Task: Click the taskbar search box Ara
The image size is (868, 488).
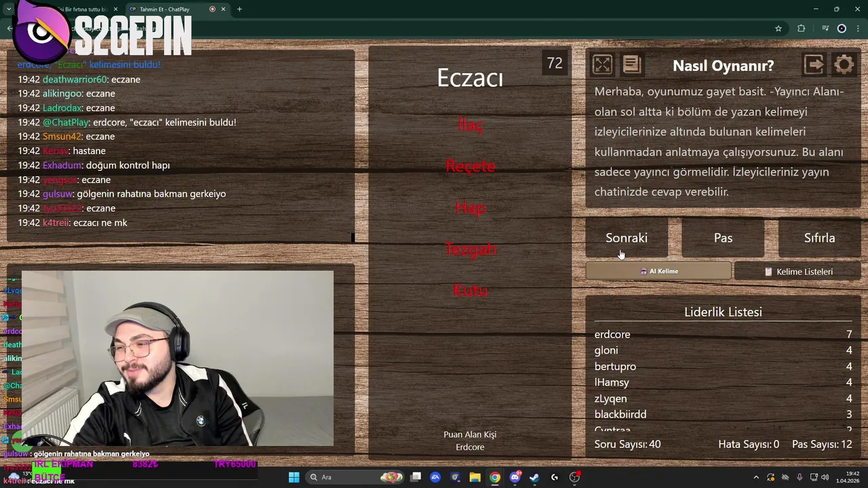Action: pos(356,477)
